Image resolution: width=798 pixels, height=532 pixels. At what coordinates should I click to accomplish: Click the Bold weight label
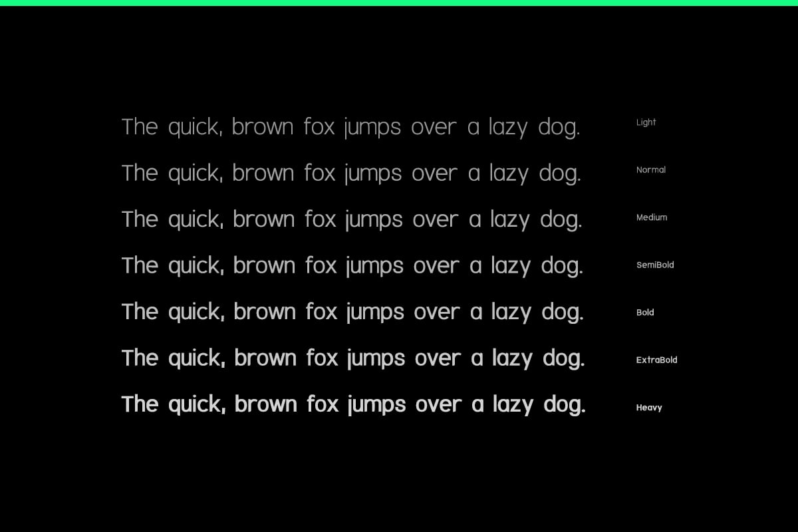coord(645,313)
